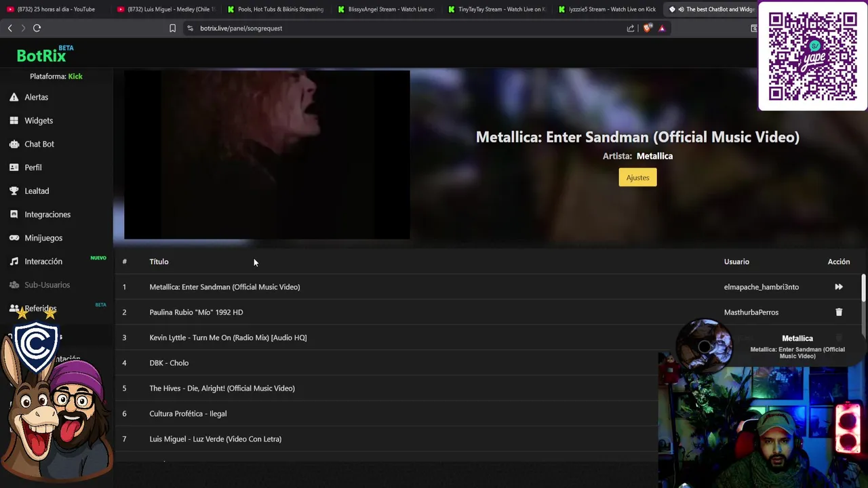Click the Brave rewards triangle icon
This screenshot has height=488, width=868.
[x=662, y=28]
